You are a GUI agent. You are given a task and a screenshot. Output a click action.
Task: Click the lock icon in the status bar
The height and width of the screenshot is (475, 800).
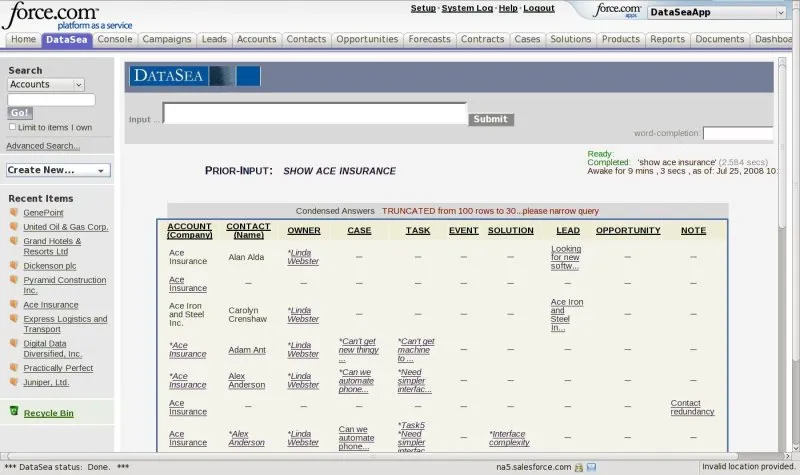pos(579,467)
